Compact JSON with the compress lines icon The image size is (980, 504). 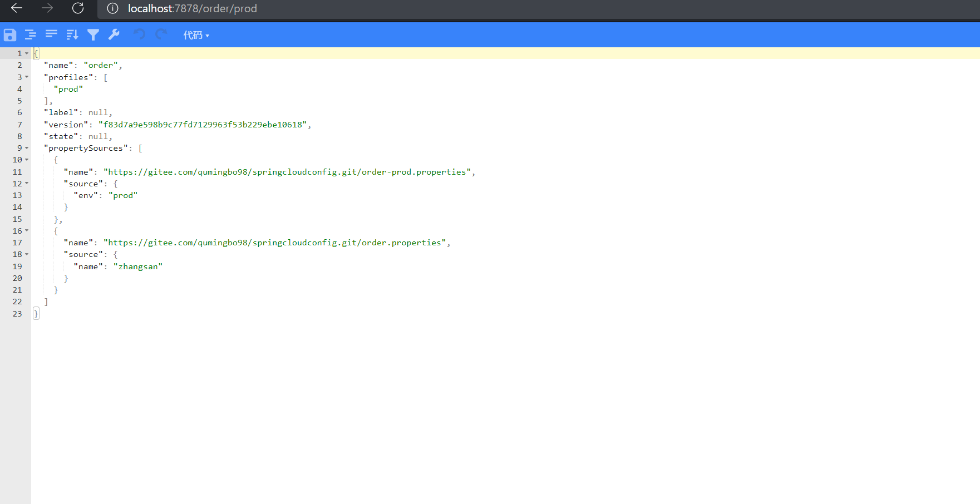(51, 34)
